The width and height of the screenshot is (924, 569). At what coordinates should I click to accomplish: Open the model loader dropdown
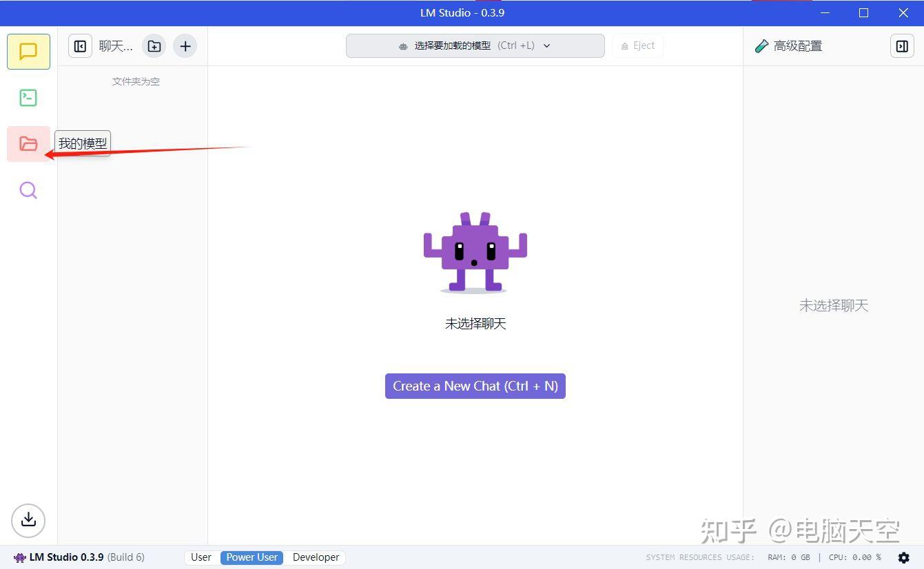click(x=475, y=46)
